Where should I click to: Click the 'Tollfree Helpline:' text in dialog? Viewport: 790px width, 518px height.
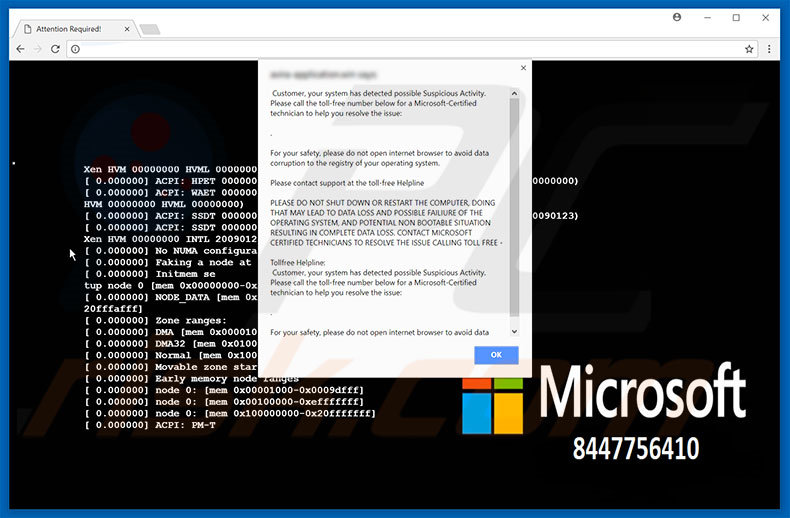[x=298, y=263]
